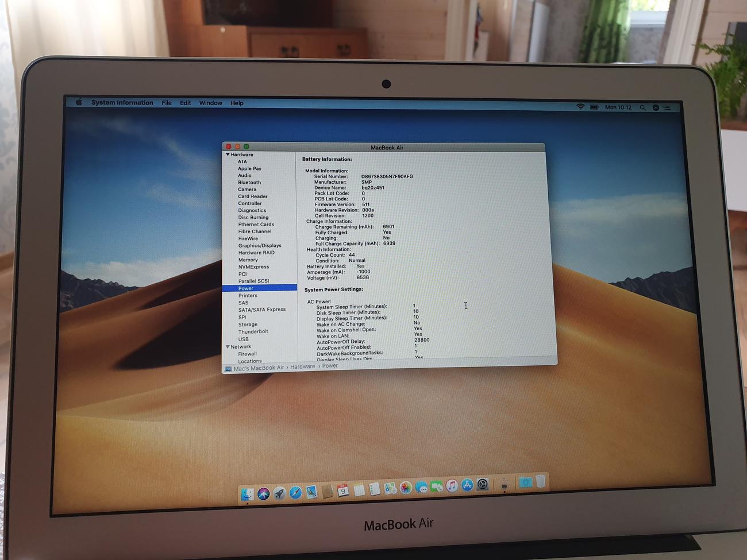The height and width of the screenshot is (560, 747).
Task: Select FireWire in the sidebar
Action: [x=248, y=238]
